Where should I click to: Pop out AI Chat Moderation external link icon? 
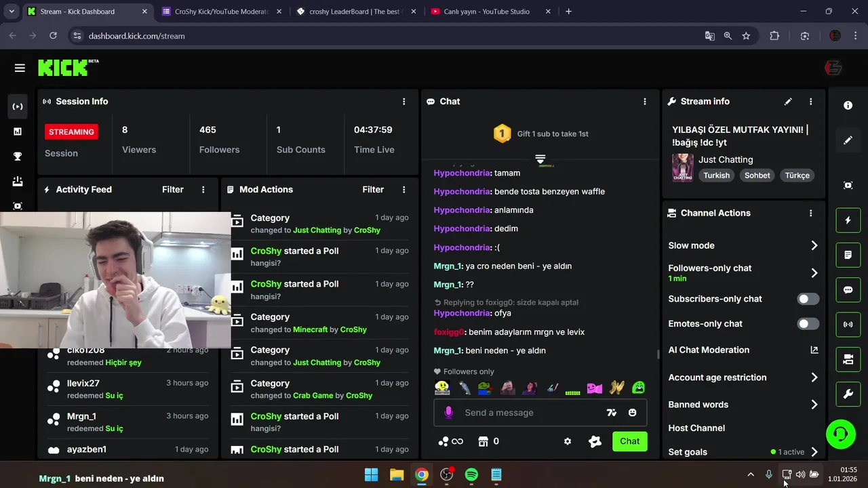click(x=814, y=350)
